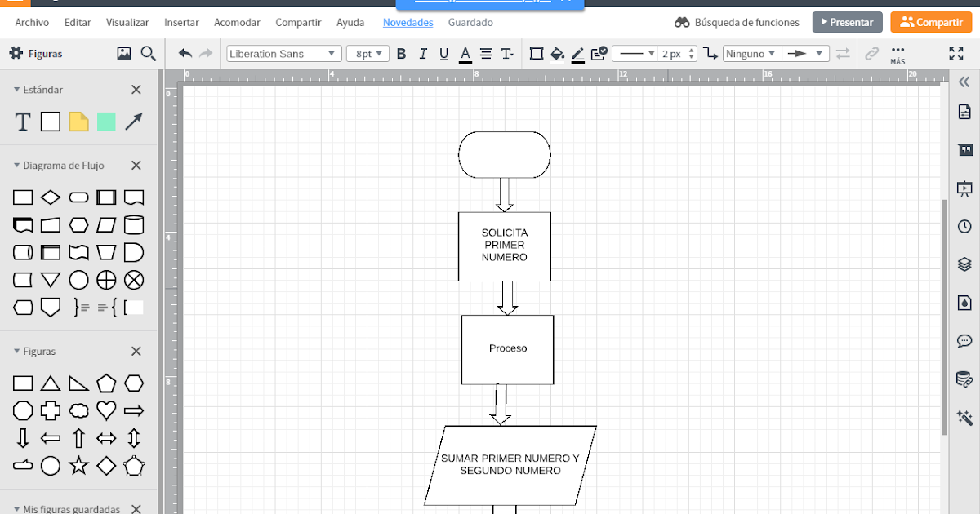Open the Novedades link
This screenshot has width=980, height=514.
point(408,22)
